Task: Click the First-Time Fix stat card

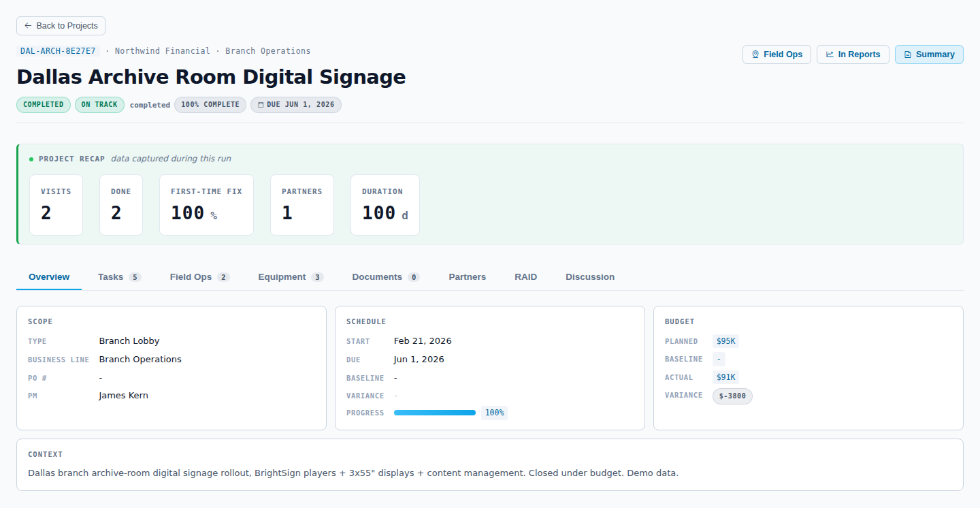Action: [206, 205]
